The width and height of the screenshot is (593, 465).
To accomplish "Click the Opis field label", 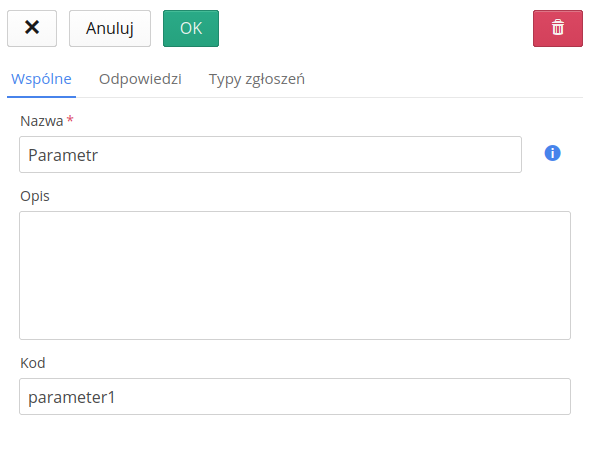I will point(35,197).
